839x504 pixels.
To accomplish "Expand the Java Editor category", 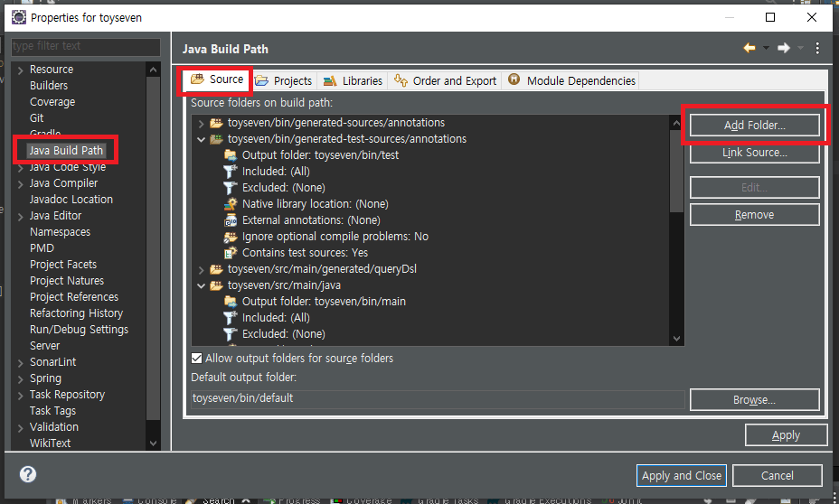I will pos(20,217).
